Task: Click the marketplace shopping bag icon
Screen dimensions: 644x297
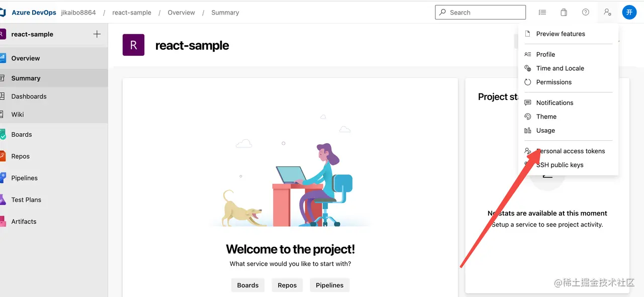Action: coord(563,13)
